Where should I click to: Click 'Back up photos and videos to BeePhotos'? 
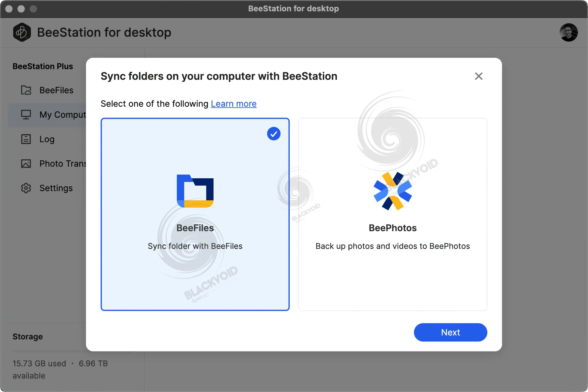(x=392, y=246)
